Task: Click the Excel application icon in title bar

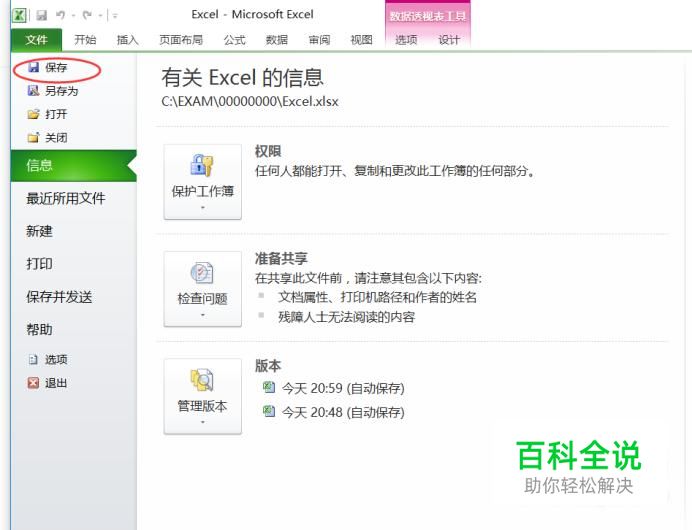Action: 19,15
